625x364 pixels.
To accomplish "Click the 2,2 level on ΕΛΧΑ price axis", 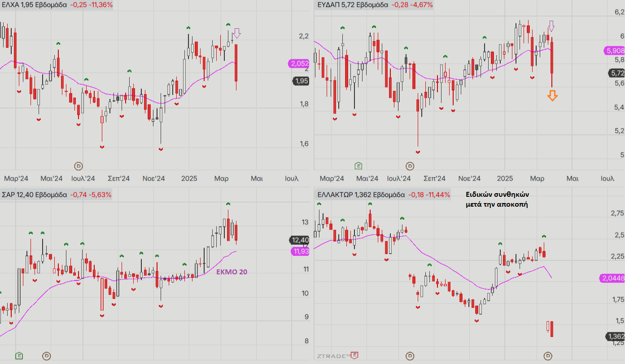I will click(x=304, y=36).
